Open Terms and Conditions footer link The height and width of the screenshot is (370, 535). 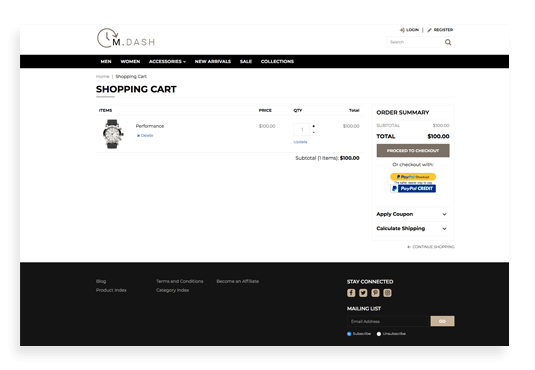[180, 281]
